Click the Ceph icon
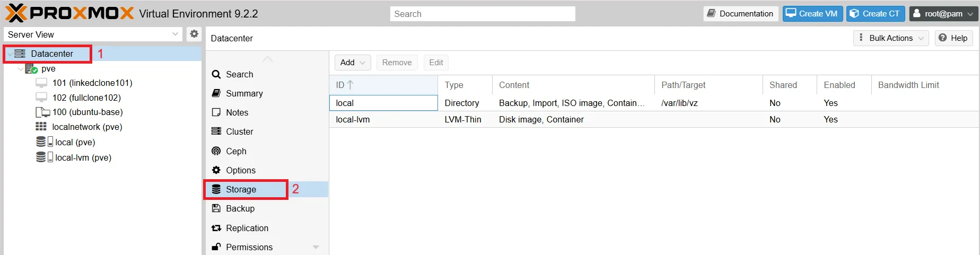This screenshot has width=980, height=255. tap(216, 151)
